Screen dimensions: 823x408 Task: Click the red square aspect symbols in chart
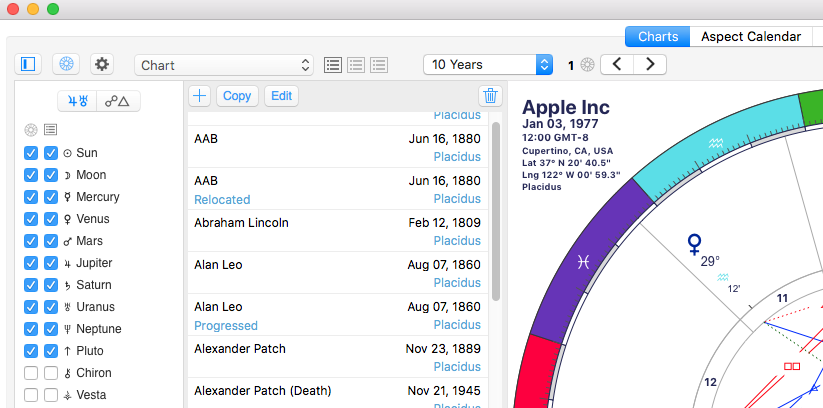pos(792,367)
